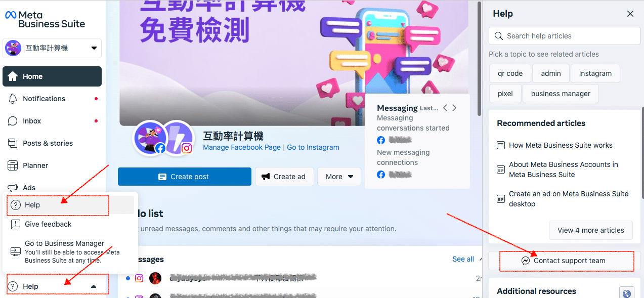Open the More dropdown button

pyautogui.click(x=339, y=177)
